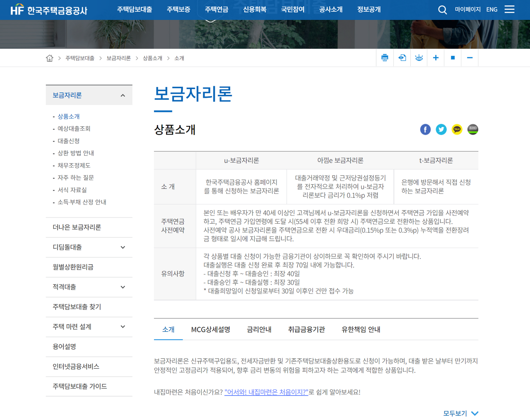Viewport: 530px width, 420px height.
Task: Click the minus zoom-out icon
Action: coord(470,58)
